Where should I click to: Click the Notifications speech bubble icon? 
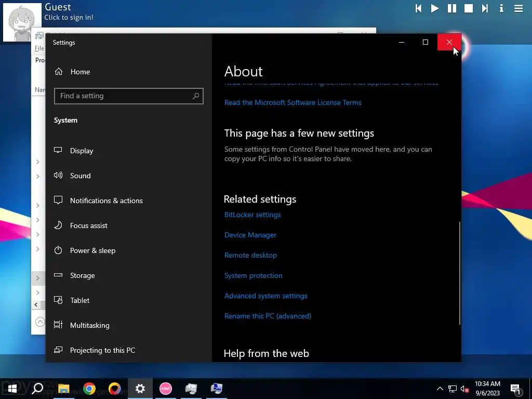tap(58, 200)
